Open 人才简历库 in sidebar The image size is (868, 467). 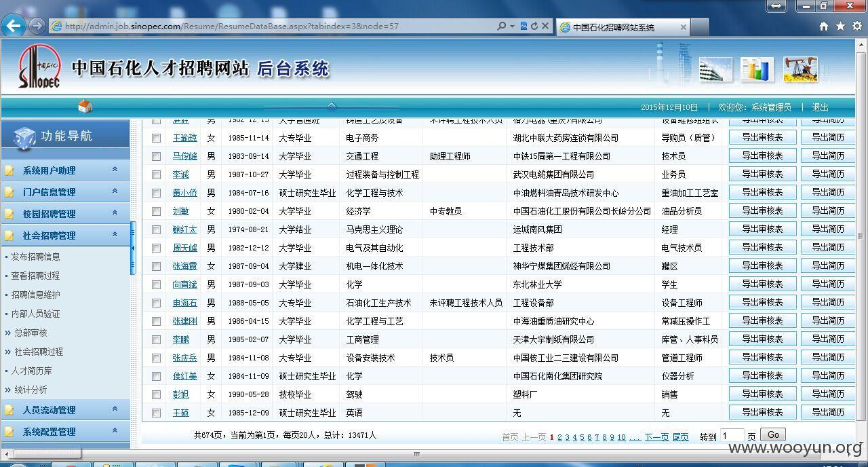31,371
